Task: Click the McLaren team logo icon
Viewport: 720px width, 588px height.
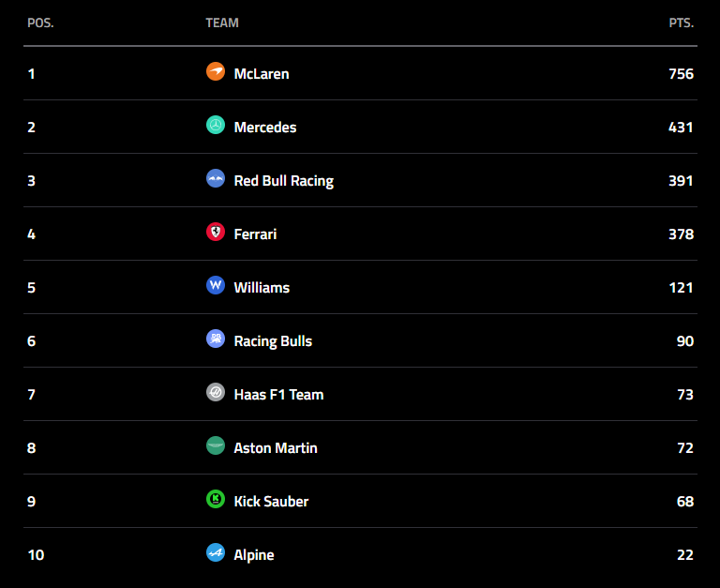Action: click(216, 72)
